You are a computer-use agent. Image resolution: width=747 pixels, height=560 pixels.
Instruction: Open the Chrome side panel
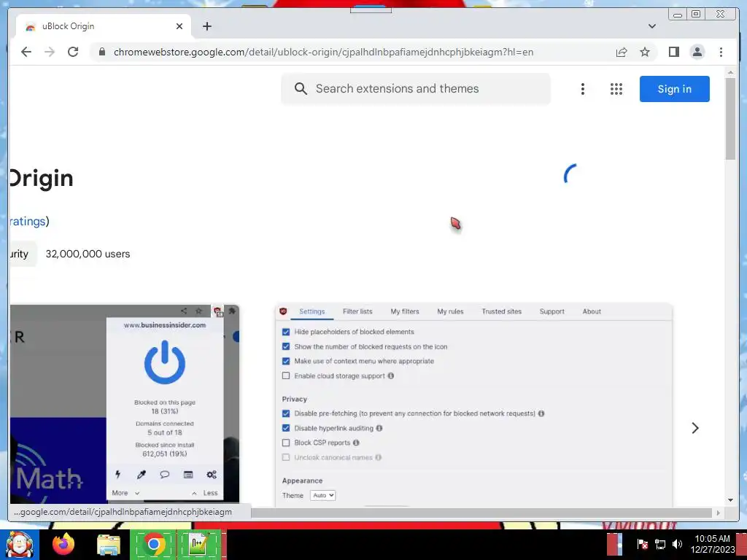[x=673, y=52]
